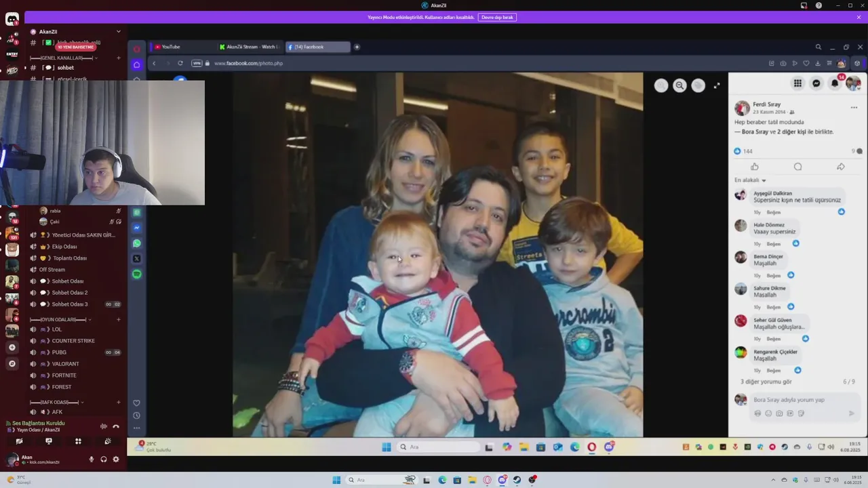The image size is (868, 488).
Task: Open Ferdi Sıray profile link
Action: pyautogui.click(x=766, y=104)
